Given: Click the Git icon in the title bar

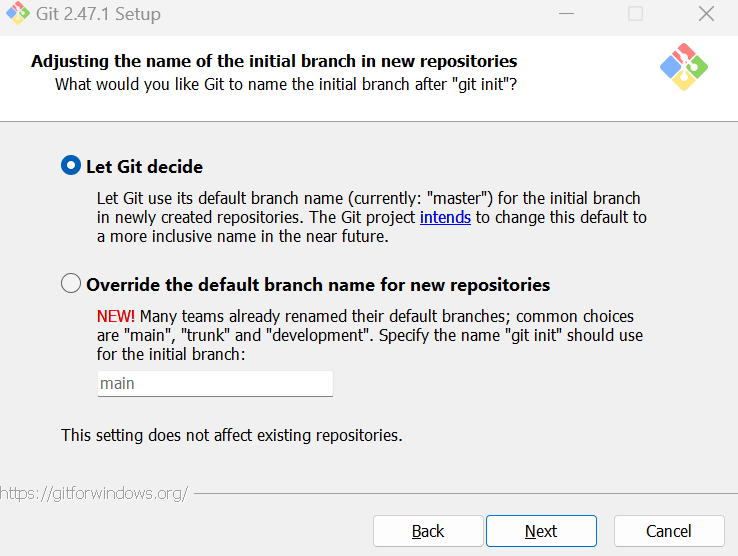Looking at the screenshot, I should coord(17,14).
